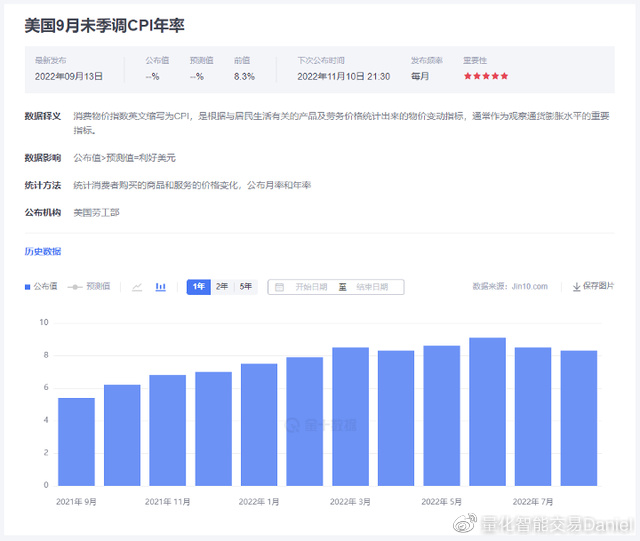The height and width of the screenshot is (541, 640).
Task: Select bar chart view icon
Action: pos(161,287)
